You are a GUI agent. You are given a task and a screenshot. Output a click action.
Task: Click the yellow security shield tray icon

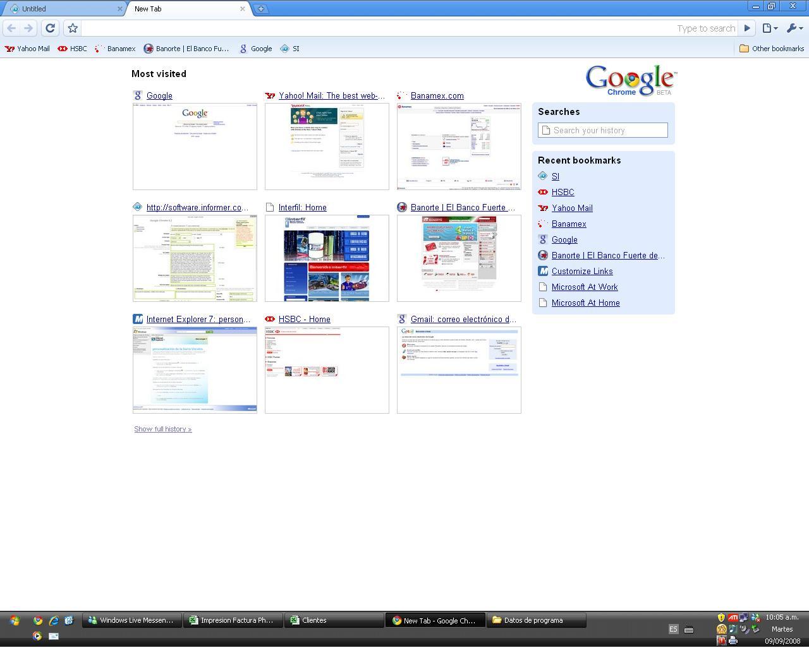click(x=721, y=618)
